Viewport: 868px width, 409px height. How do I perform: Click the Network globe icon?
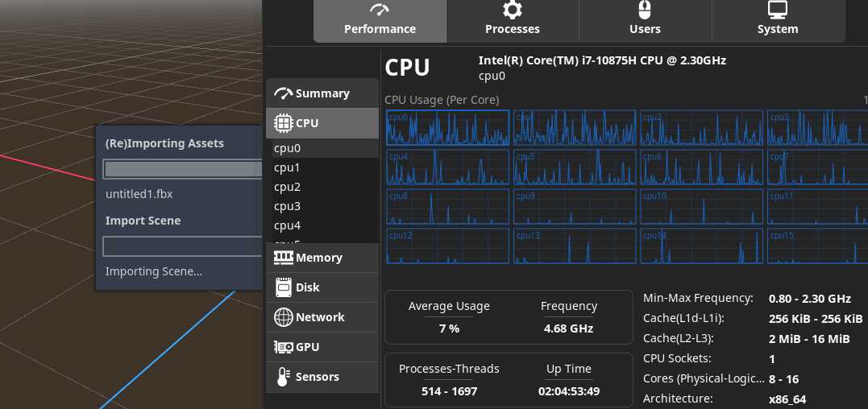click(283, 317)
